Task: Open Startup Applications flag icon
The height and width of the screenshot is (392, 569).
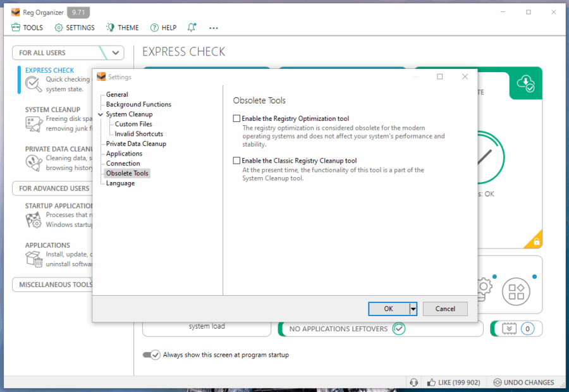Action: tap(34, 219)
